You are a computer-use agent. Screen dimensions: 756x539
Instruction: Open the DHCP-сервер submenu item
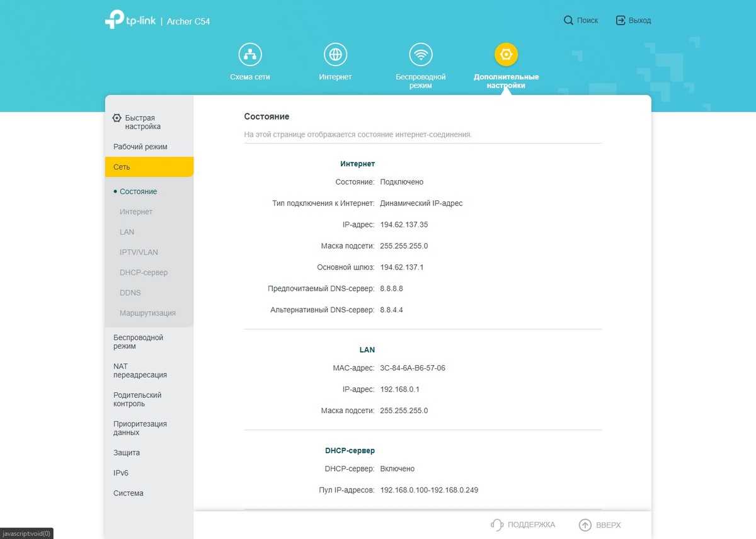pos(144,273)
